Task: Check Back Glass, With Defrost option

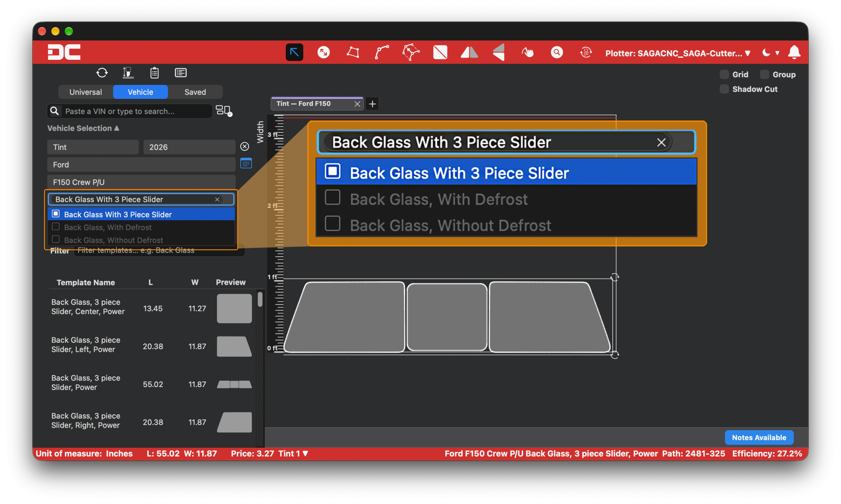Action: 56,226
